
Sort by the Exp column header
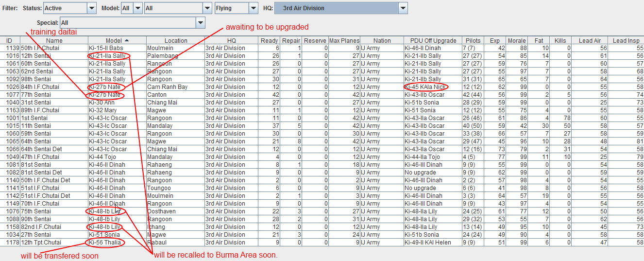(495, 40)
